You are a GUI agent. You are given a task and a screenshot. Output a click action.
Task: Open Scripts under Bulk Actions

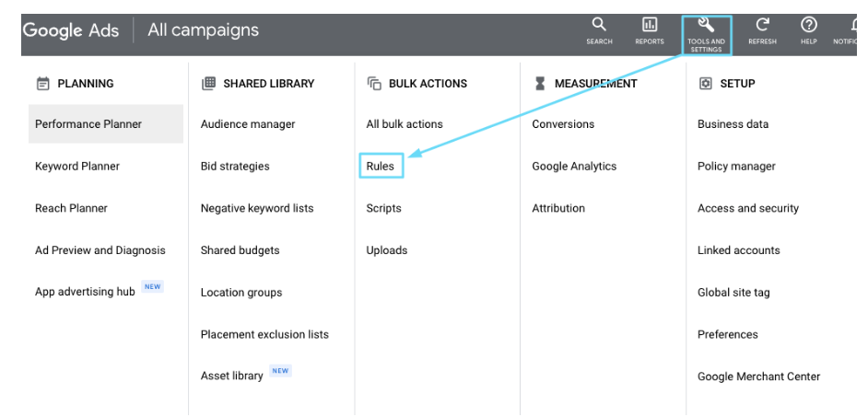coord(383,208)
